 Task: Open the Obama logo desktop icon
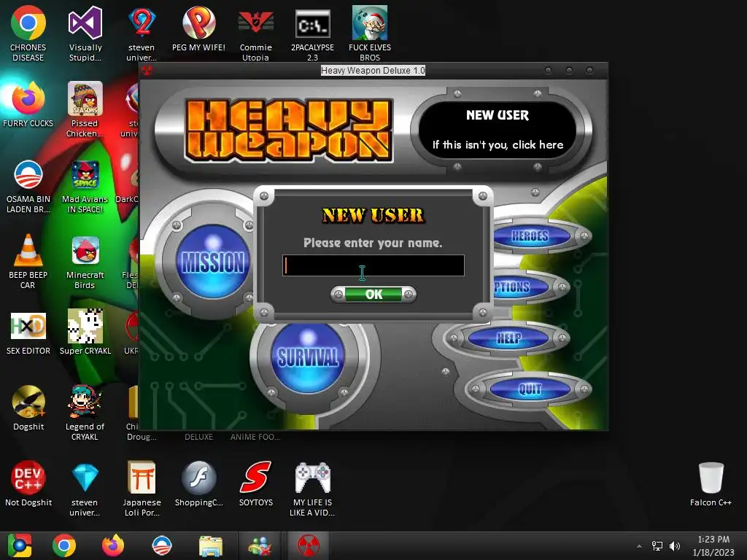point(28,186)
